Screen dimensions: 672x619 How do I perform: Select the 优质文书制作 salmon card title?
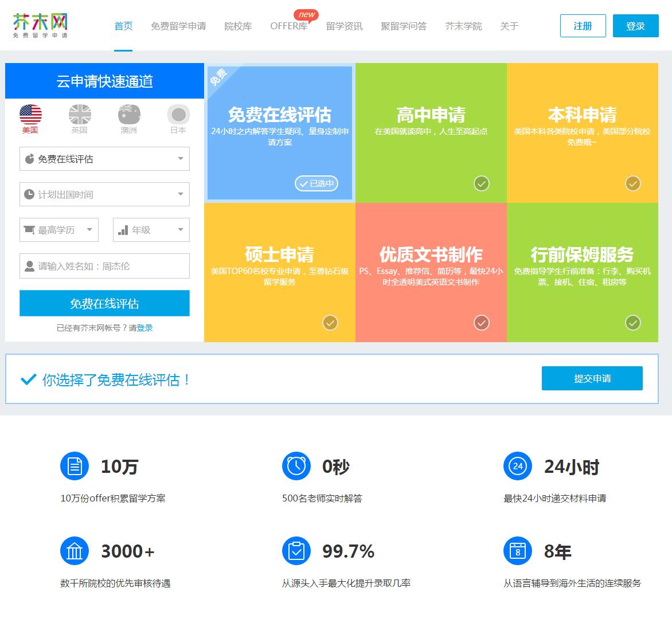tap(431, 254)
